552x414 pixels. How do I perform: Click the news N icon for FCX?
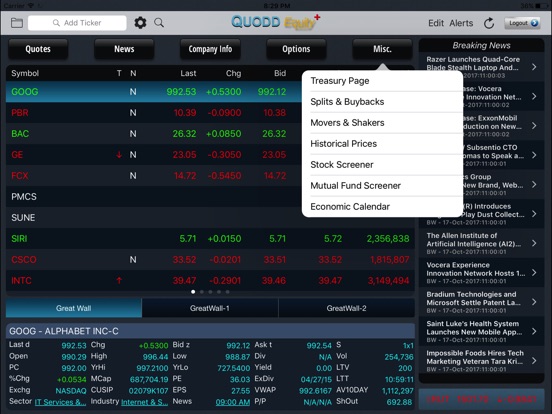[x=133, y=176]
